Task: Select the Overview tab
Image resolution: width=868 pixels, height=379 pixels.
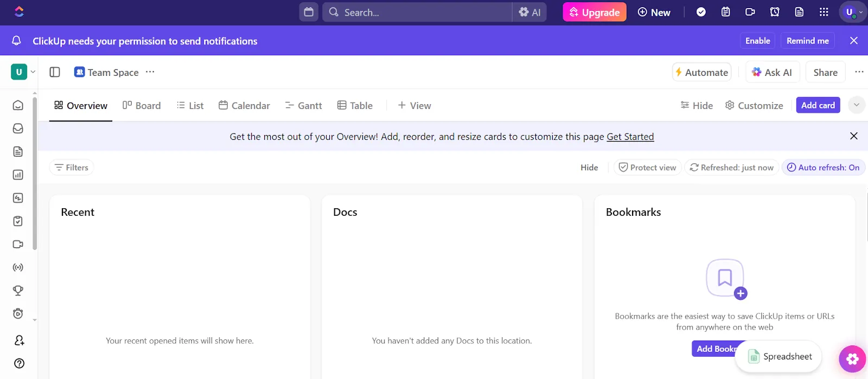Action: point(81,105)
